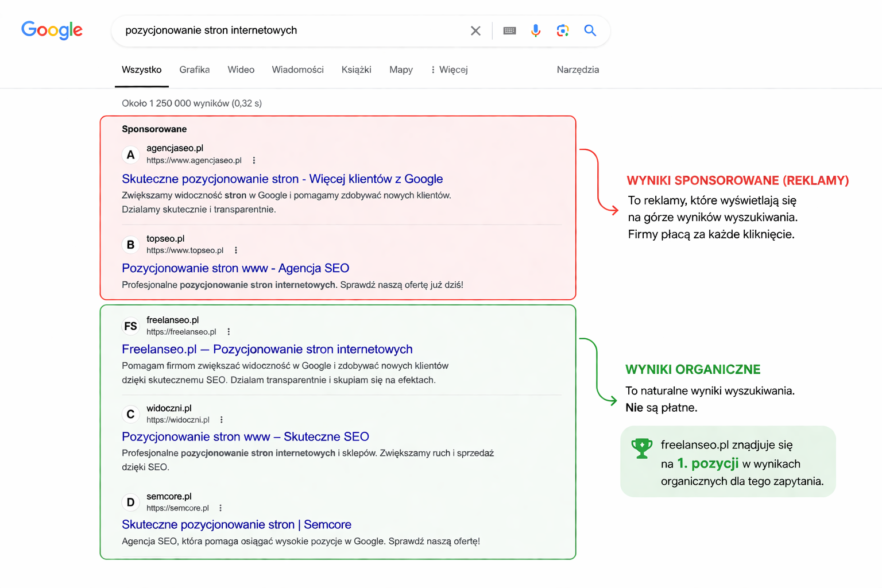This screenshot has height=588, width=882.
Task: Click the https://semcore.pl URL
Action: (177, 508)
